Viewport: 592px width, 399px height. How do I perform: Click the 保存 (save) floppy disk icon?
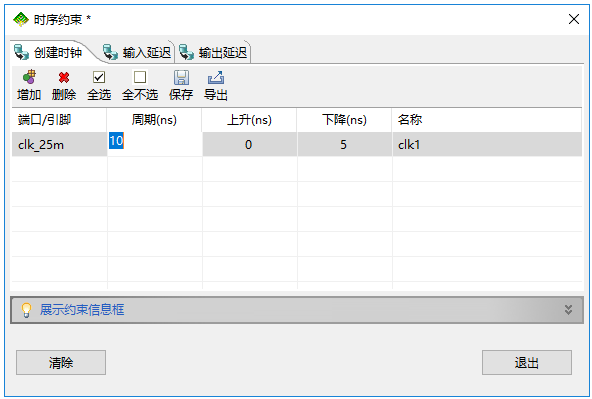(181, 77)
